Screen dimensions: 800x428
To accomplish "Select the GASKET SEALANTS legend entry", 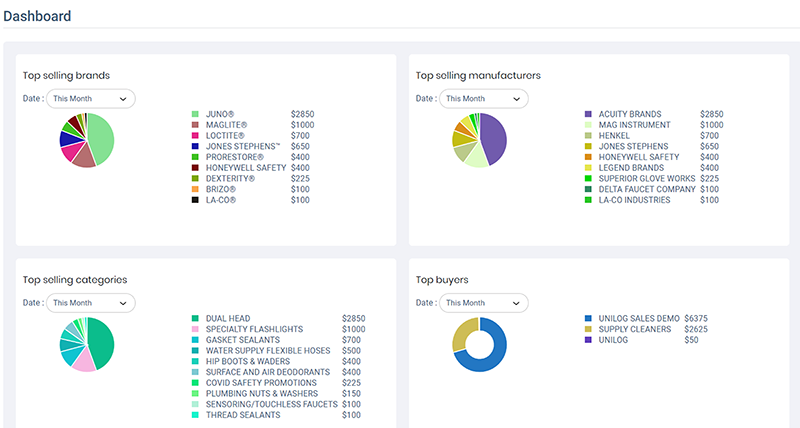I will (241, 340).
